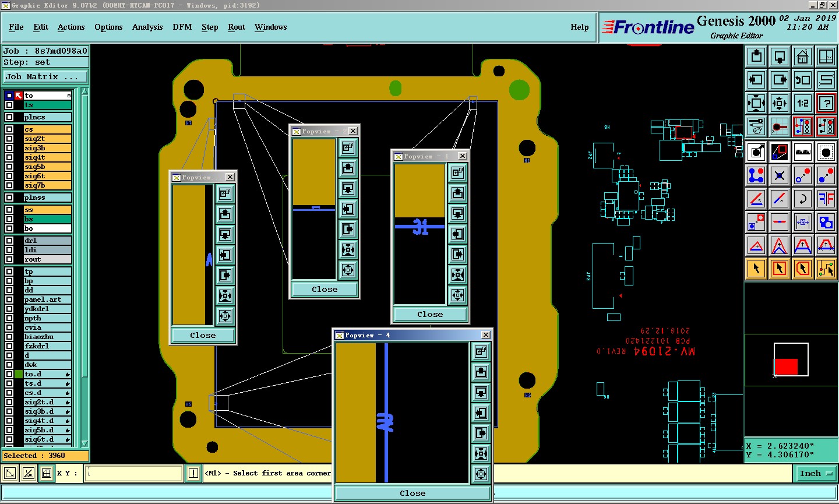
Task: Open the Rout menu
Action: [237, 27]
